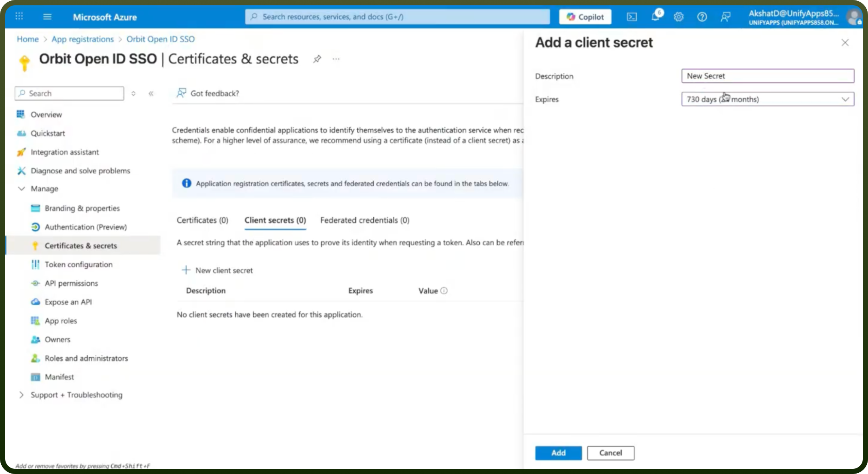Image resolution: width=868 pixels, height=474 pixels.
Task: Open Cloud Shell terminal icon
Action: (632, 17)
